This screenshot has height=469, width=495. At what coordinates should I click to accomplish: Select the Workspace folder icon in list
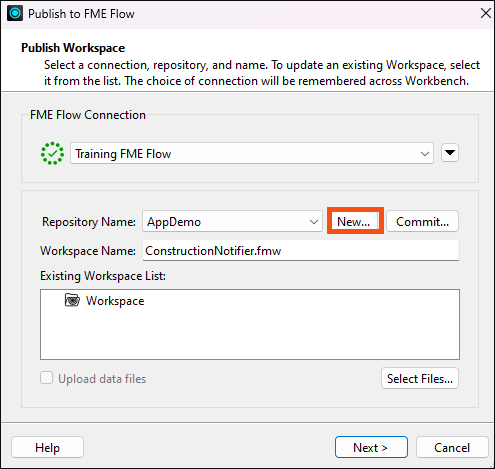pos(72,300)
